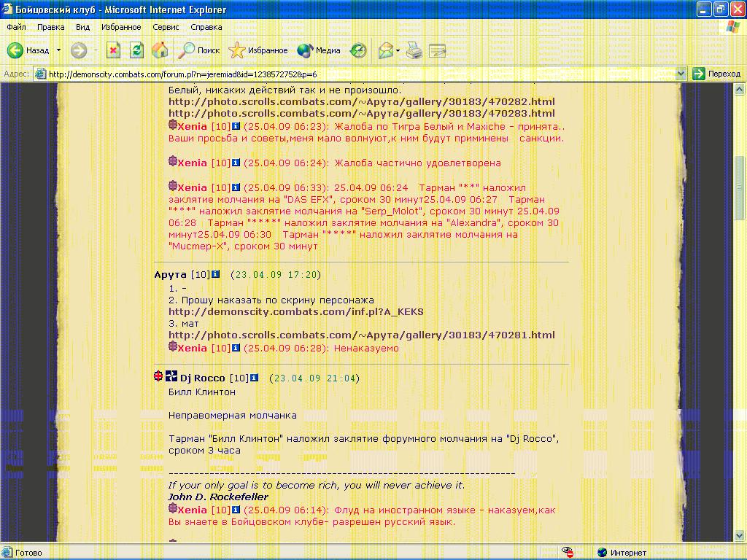Viewport: 747px width, 560px height.
Task: Click Xenia info icon at 06:24 reply
Action: (x=236, y=163)
